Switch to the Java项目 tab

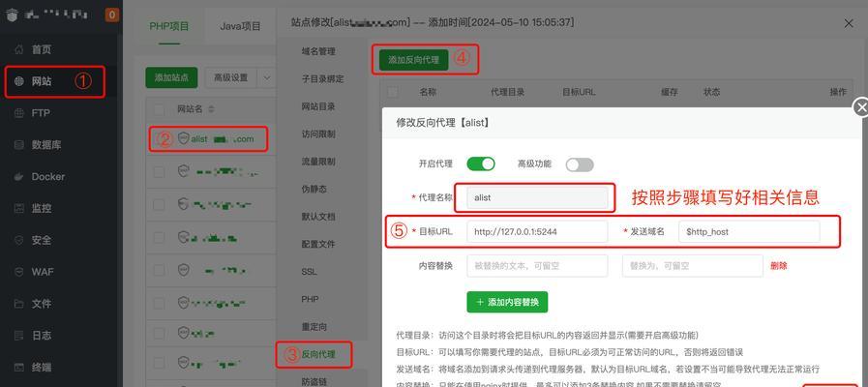click(240, 26)
